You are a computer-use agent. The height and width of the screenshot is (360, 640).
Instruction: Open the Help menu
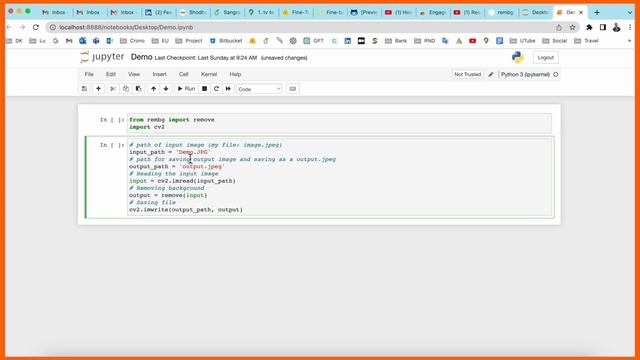tap(235, 74)
